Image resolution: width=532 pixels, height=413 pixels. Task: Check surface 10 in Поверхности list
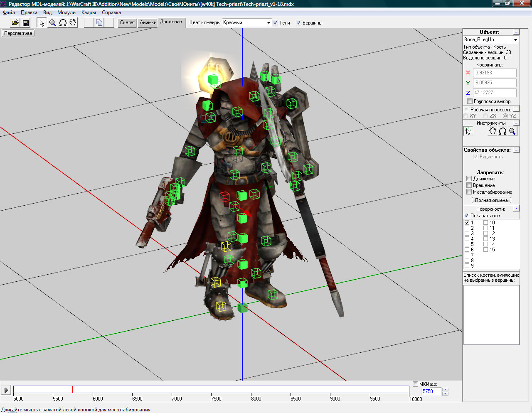coord(485,223)
